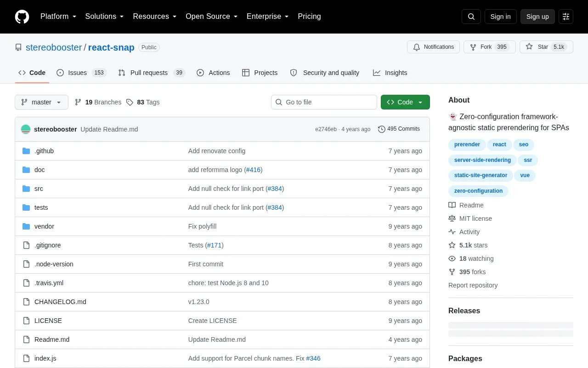Switch to the Insights tab
Viewport: 588px width, 368px height.
[x=390, y=73]
